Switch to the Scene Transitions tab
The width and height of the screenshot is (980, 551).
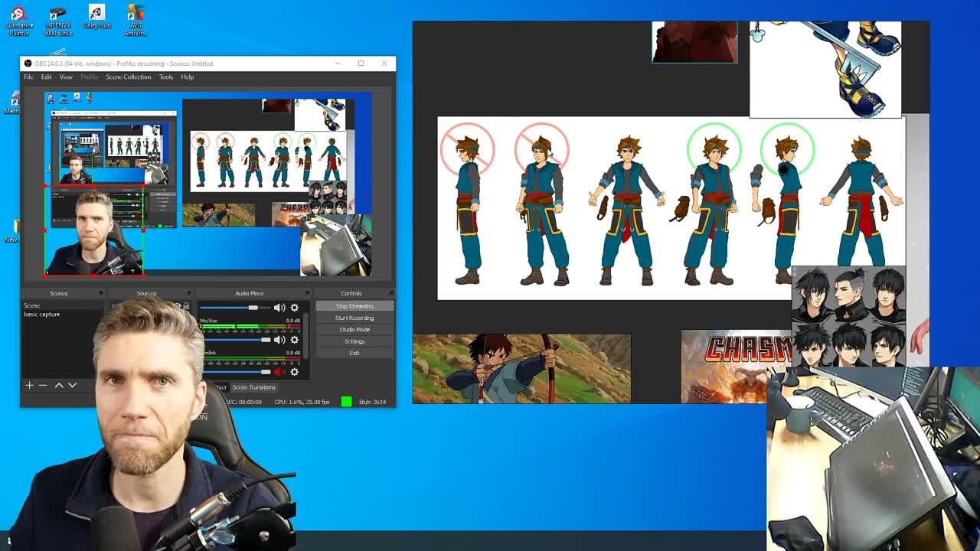(x=255, y=387)
